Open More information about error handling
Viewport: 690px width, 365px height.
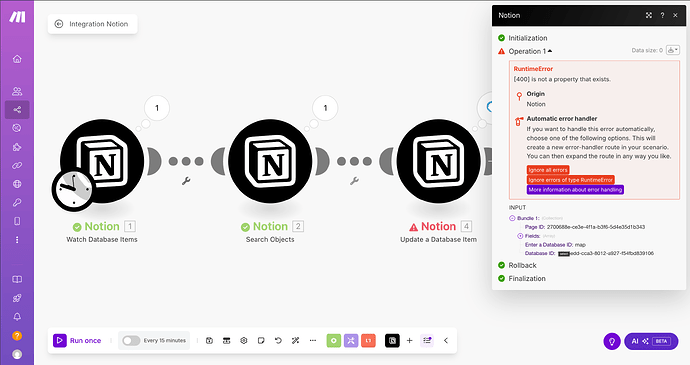tap(575, 190)
